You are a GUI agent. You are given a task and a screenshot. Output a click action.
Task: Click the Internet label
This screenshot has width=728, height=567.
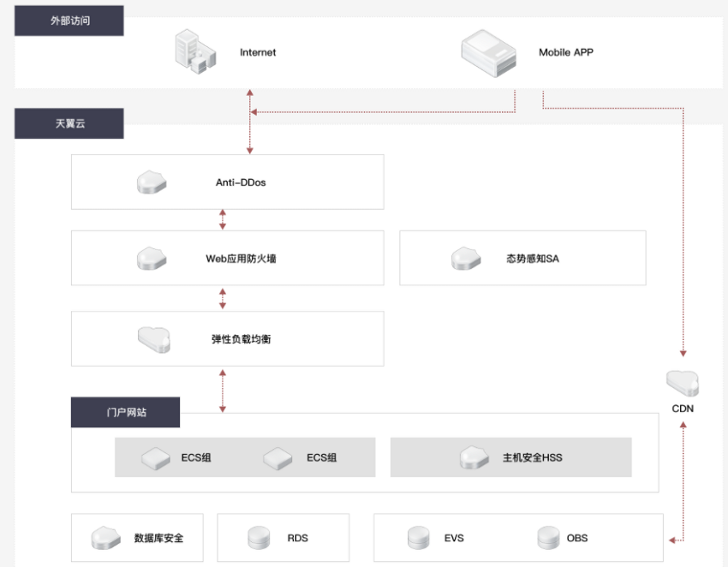258,52
